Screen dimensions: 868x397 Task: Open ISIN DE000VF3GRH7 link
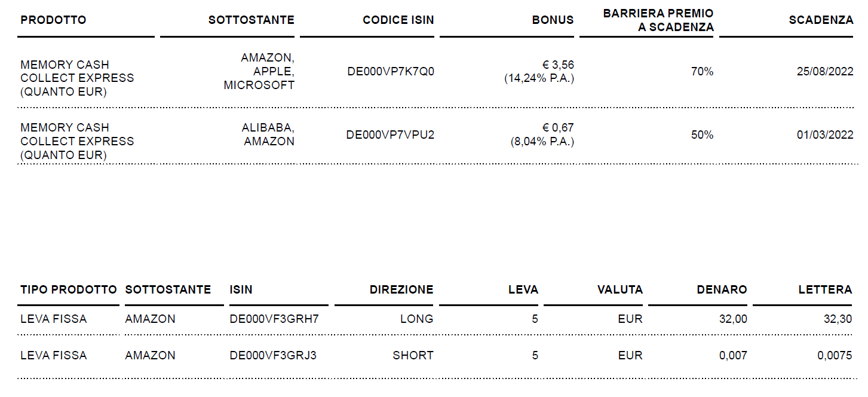click(274, 319)
